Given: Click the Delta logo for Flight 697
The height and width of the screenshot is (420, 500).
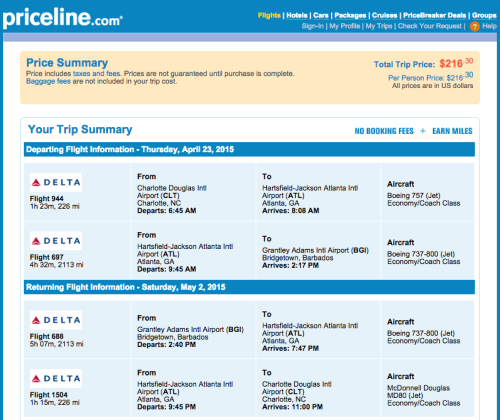Looking at the screenshot, I should [56, 241].
